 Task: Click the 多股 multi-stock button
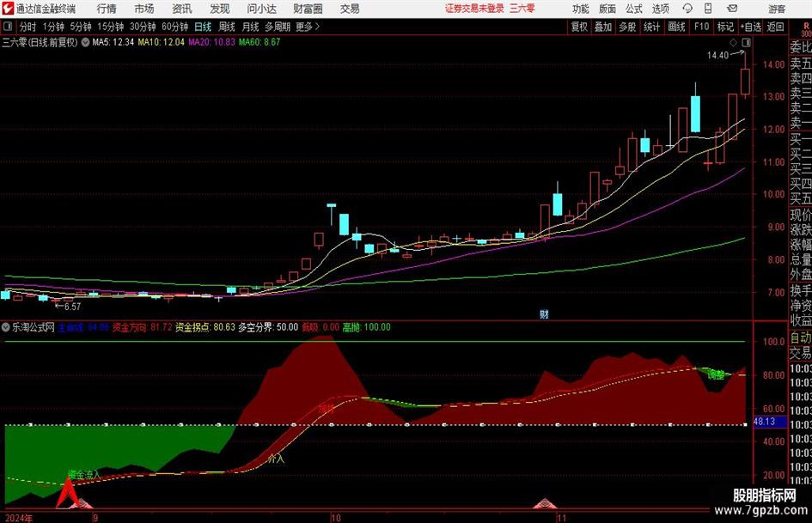627,27
